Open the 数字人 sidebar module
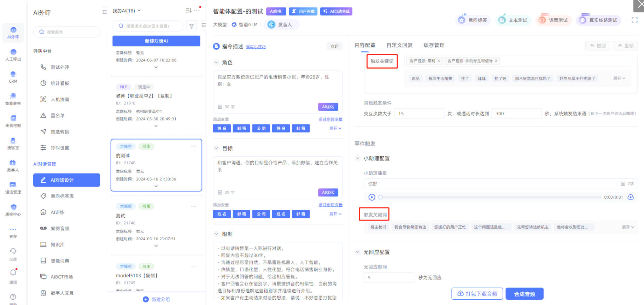 click(x=13, y=165)
